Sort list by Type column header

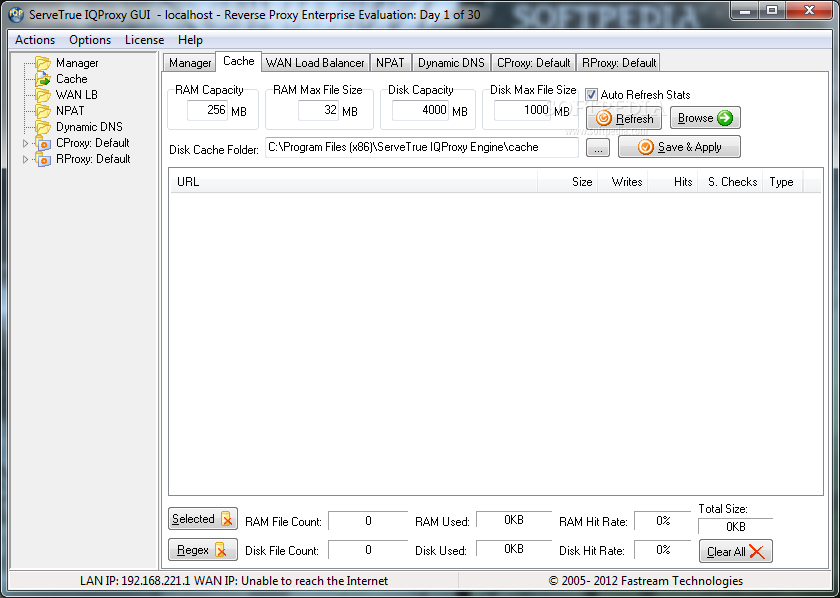(784, 182)
